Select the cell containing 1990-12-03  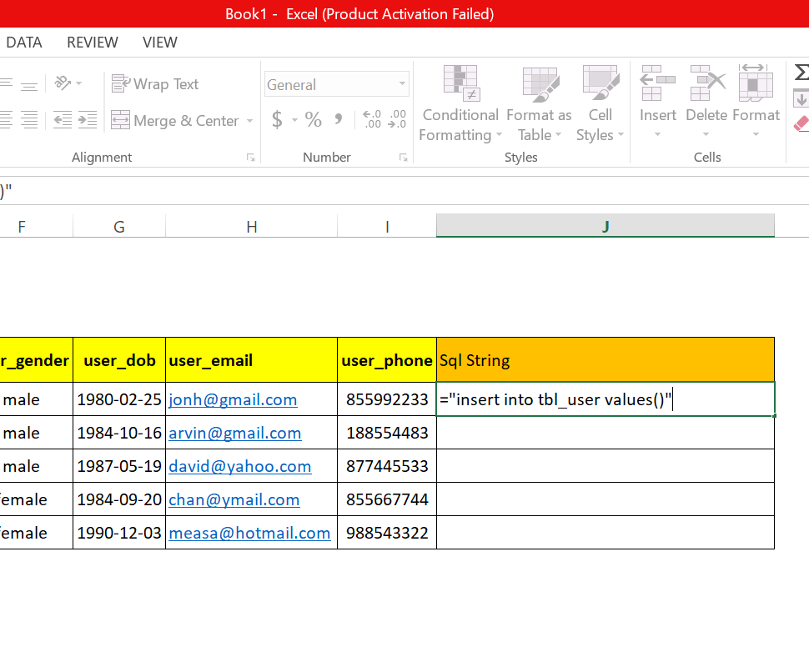[119, 533]
